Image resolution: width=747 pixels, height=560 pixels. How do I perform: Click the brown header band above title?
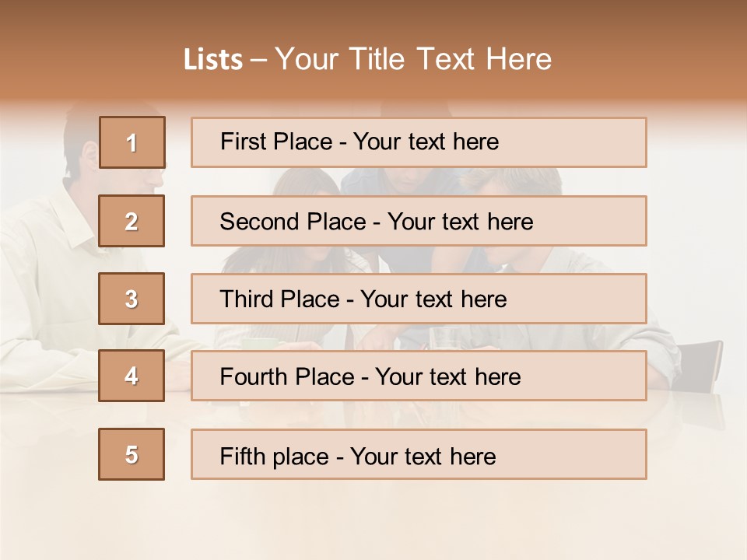point(373,19)
